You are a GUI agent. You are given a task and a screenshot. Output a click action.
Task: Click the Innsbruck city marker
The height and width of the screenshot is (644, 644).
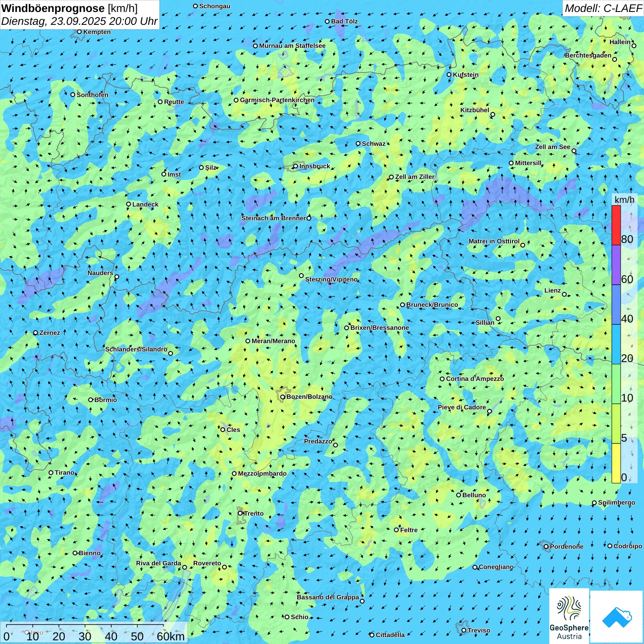pos(296,166)
